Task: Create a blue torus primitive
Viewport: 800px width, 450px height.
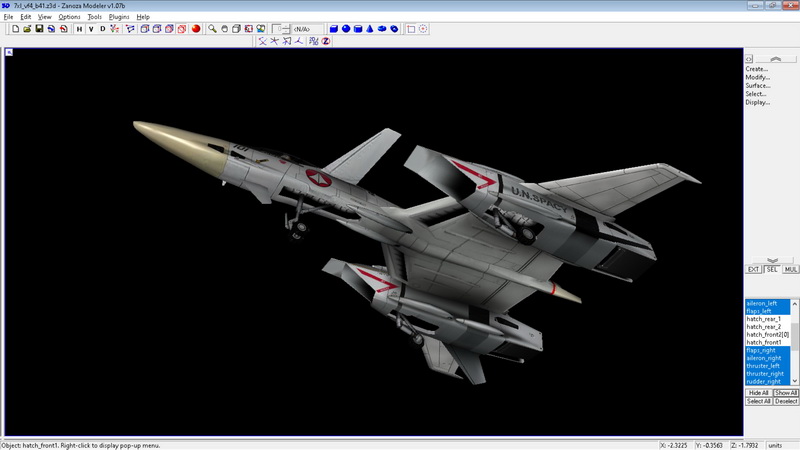Action: click(382, 29)
